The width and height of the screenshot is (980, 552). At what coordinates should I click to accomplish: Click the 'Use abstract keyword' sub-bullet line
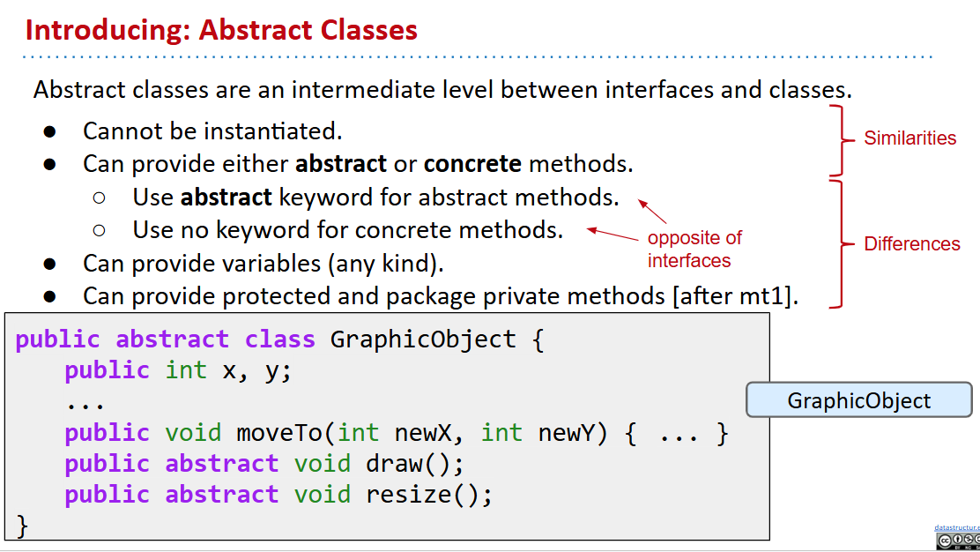tap(375, 197)
